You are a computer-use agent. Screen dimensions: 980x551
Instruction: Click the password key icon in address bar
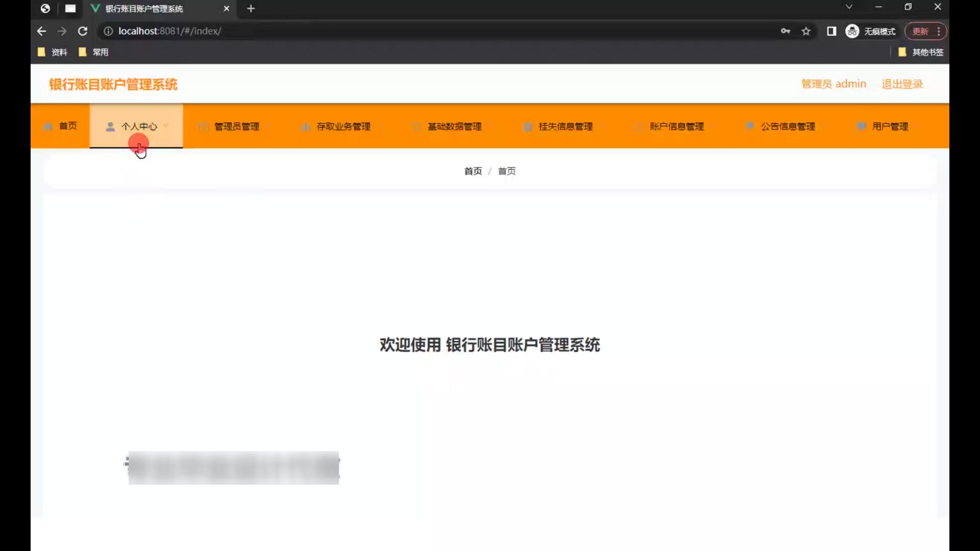pyautogui.click(x=786, y=31)
